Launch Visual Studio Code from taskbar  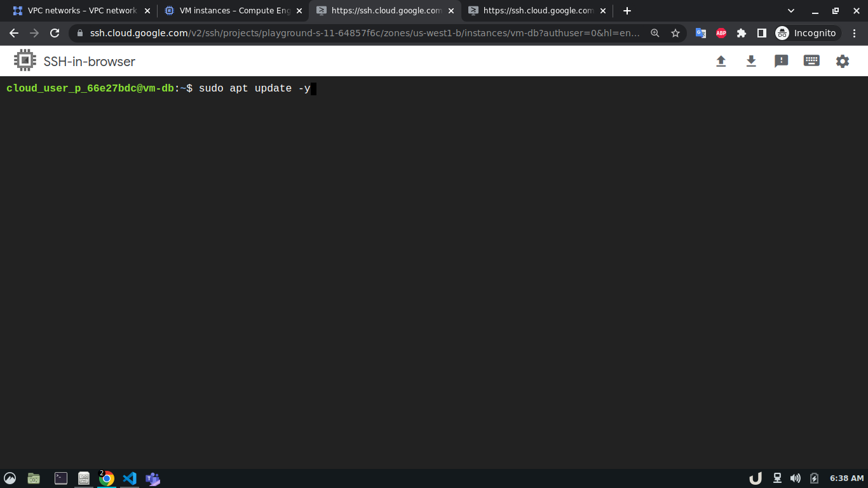tap(130, 478)
